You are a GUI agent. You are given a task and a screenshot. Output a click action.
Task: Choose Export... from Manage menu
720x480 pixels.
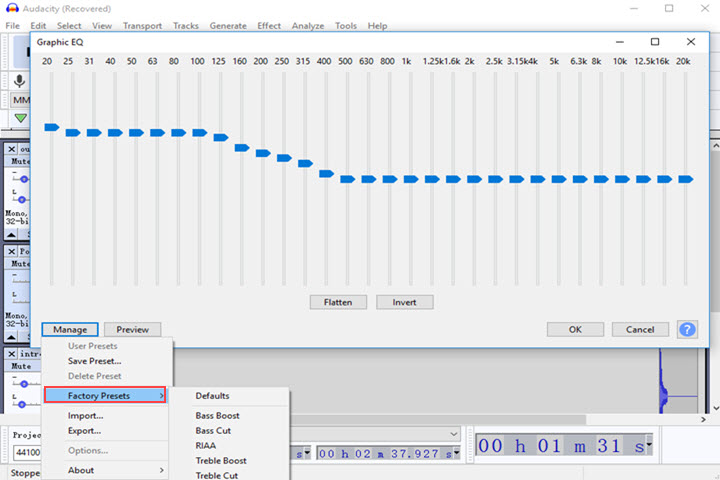coord(84,431)
